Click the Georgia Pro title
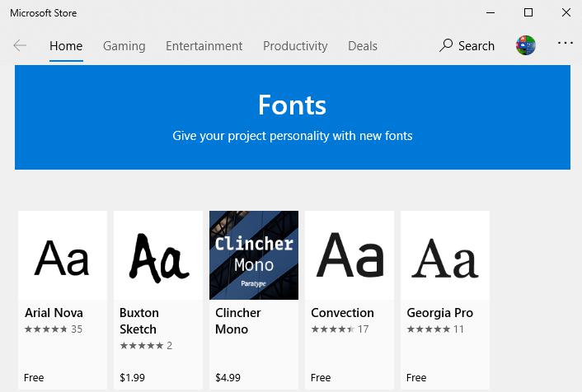 click(440, 313)
